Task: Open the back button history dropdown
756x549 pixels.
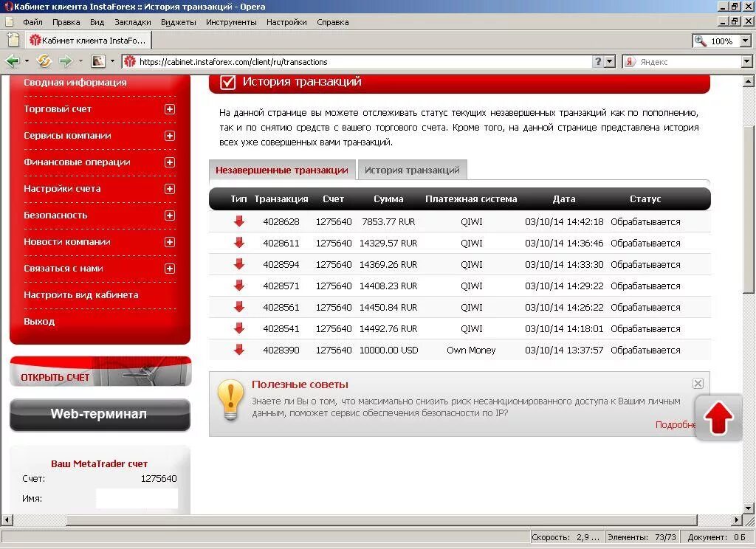Action: click(27, 61)
